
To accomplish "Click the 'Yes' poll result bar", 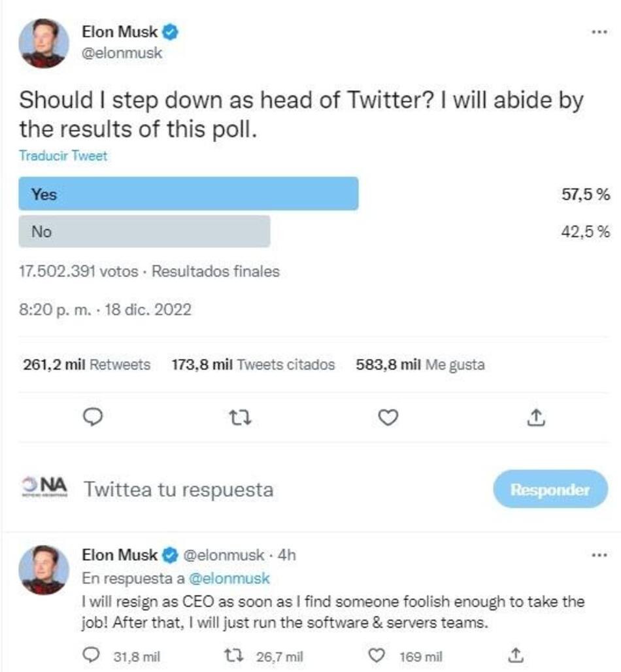I will click(x=188, y=194).
